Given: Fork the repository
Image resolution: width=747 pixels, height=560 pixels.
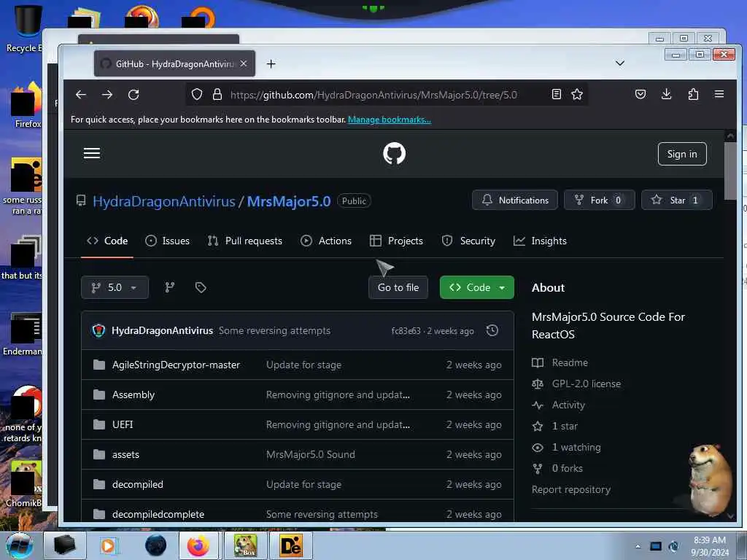Looking at the screenshot, I should (x=600, y=200).
